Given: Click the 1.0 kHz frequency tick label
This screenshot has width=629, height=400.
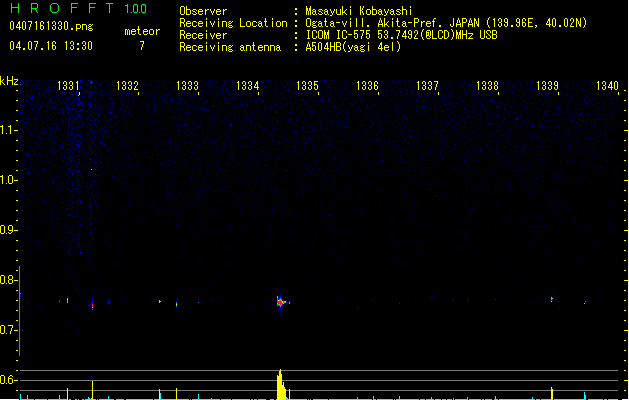Looking at the screenshot, I should 8,180.
